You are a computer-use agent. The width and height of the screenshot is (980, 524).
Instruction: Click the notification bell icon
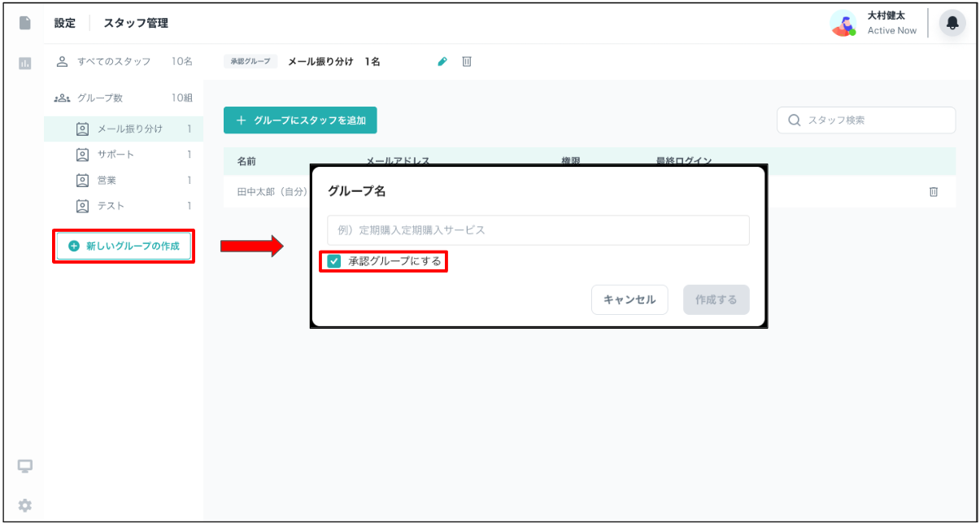coord(952,24)
